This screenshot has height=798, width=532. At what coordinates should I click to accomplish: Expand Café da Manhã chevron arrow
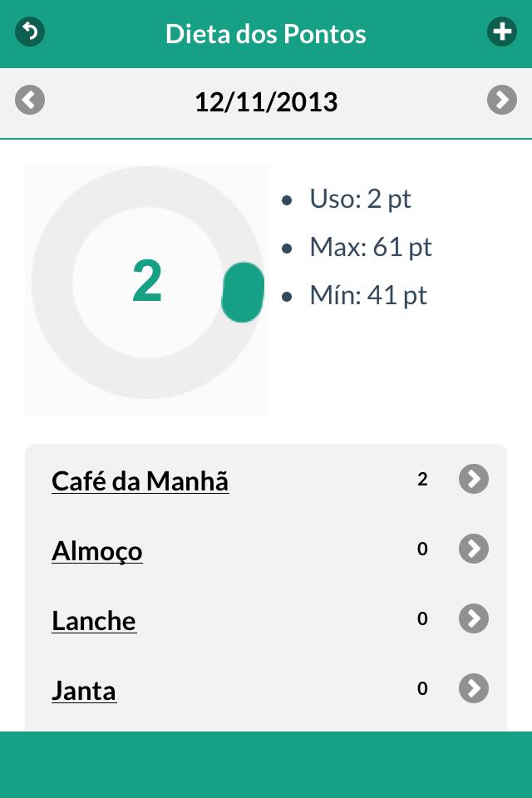click(x=474, y=479)
